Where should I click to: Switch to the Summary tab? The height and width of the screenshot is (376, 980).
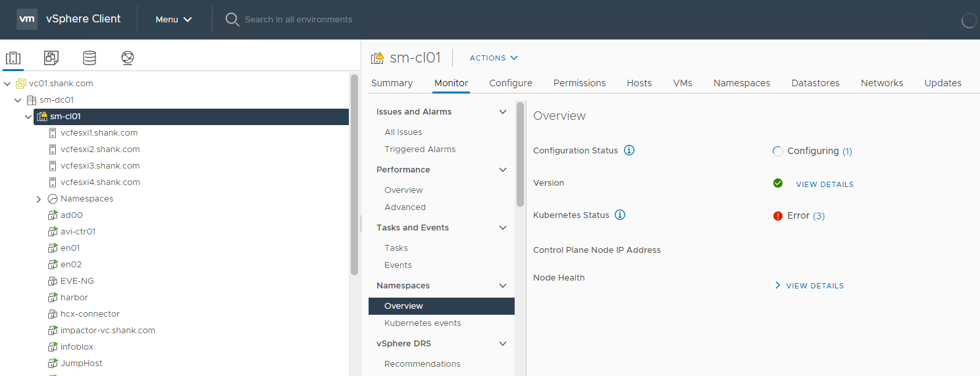[392, 83]
